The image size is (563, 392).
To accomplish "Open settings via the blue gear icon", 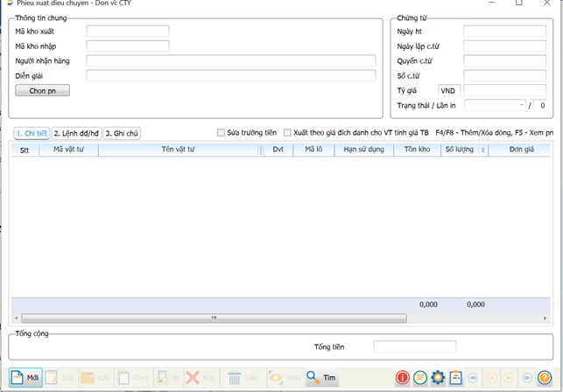I will click(x=438, y=378).
